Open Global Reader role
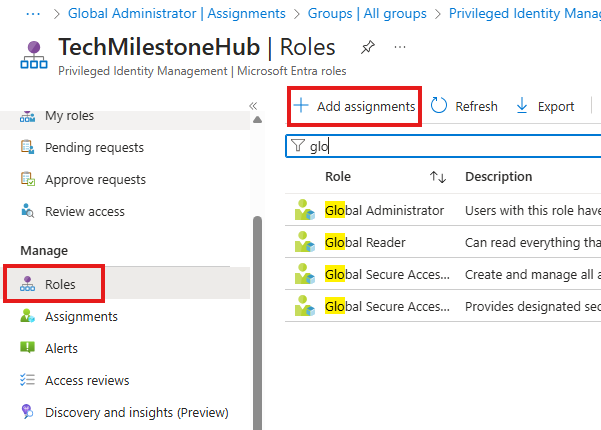The image size is (601, 430). (x=365, y=243)
